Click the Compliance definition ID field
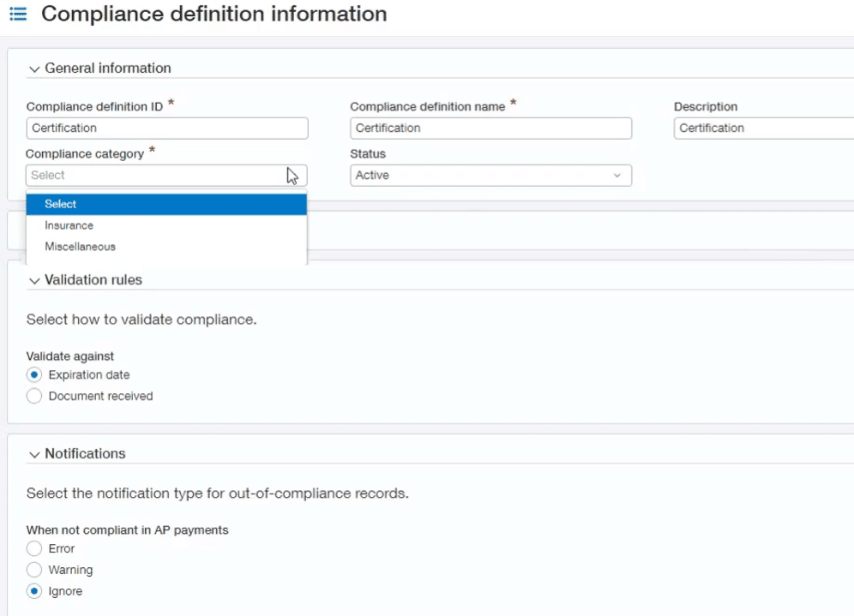 pyautogui.click(x=166, y=128)
